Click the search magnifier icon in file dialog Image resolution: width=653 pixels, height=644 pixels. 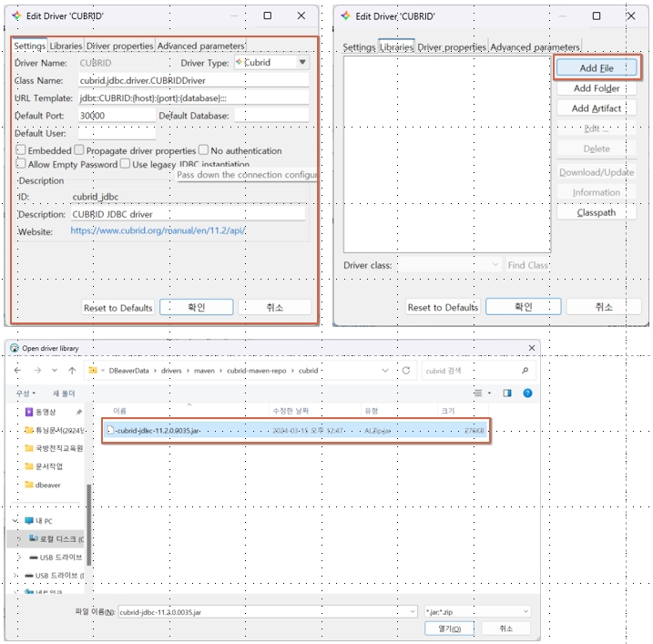click(x=525, y=370)
